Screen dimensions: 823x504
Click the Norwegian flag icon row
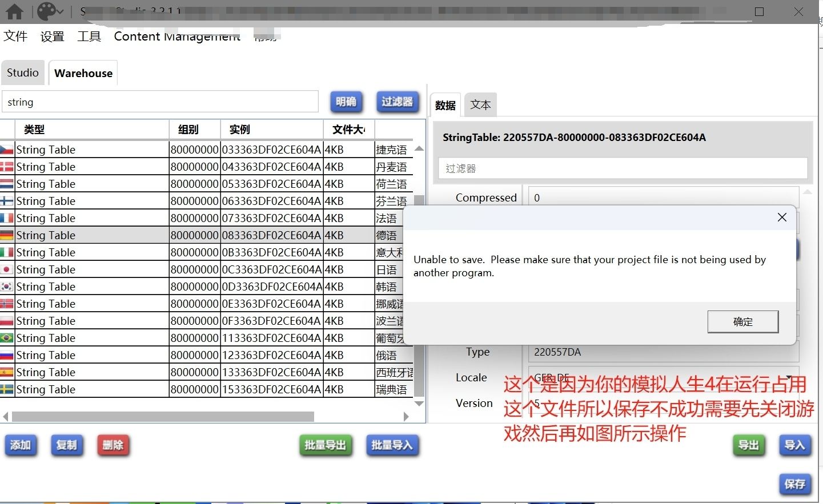pyautogui.click(x=7, y=304)
